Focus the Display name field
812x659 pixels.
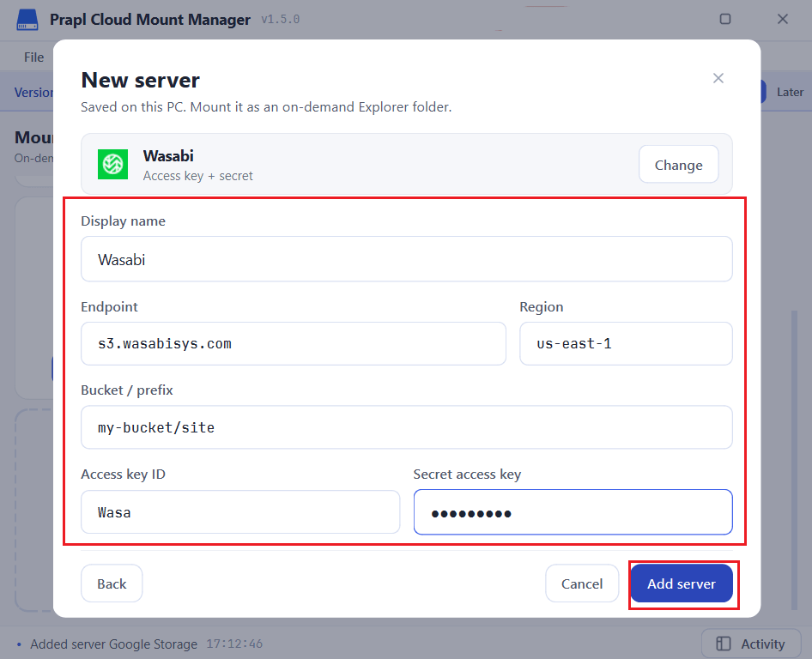[x=407, y=259]
